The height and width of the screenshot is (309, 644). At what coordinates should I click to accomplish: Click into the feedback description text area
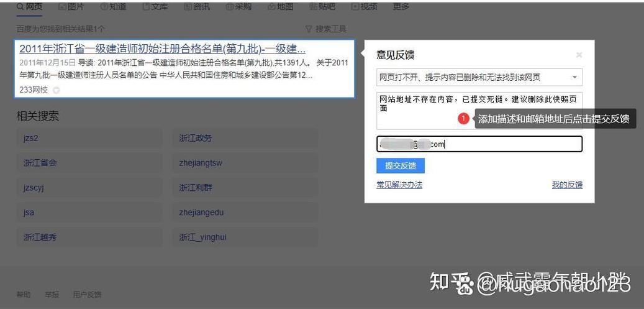[479, 111]
